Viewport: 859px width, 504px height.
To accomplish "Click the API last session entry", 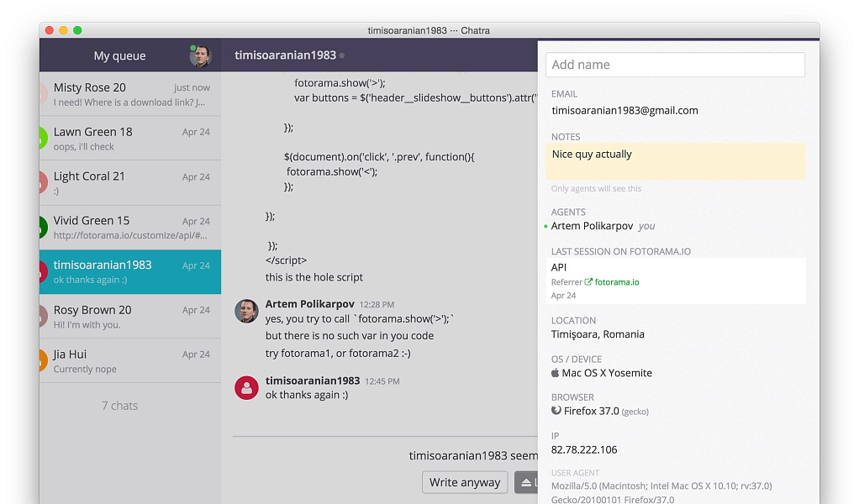I will [675, 281].
